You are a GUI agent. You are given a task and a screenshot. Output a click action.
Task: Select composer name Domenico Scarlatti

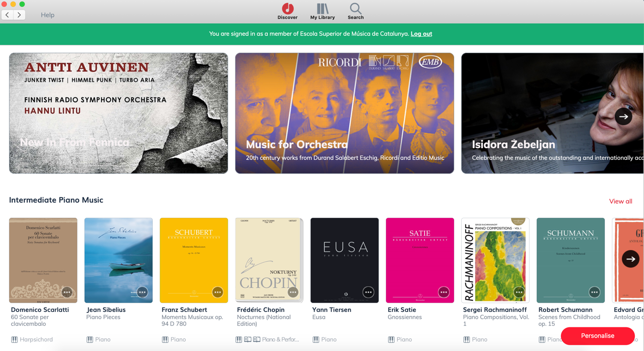(40, 310)
